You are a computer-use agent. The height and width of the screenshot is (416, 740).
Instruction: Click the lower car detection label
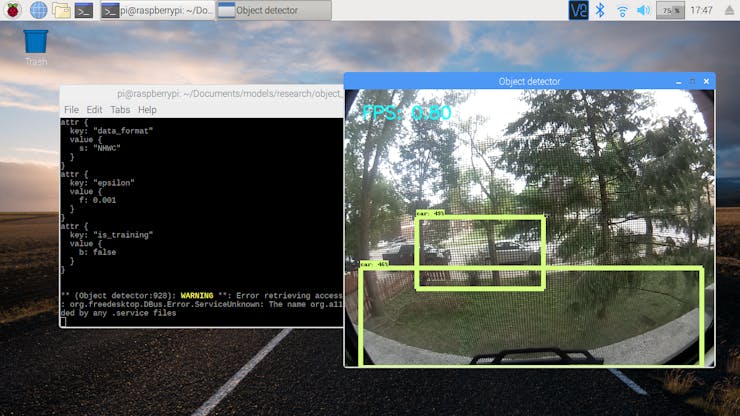point(374,264)
